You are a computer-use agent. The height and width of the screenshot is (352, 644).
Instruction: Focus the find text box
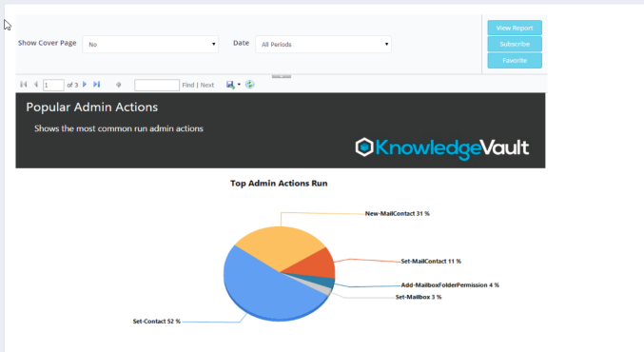point(157,85)
